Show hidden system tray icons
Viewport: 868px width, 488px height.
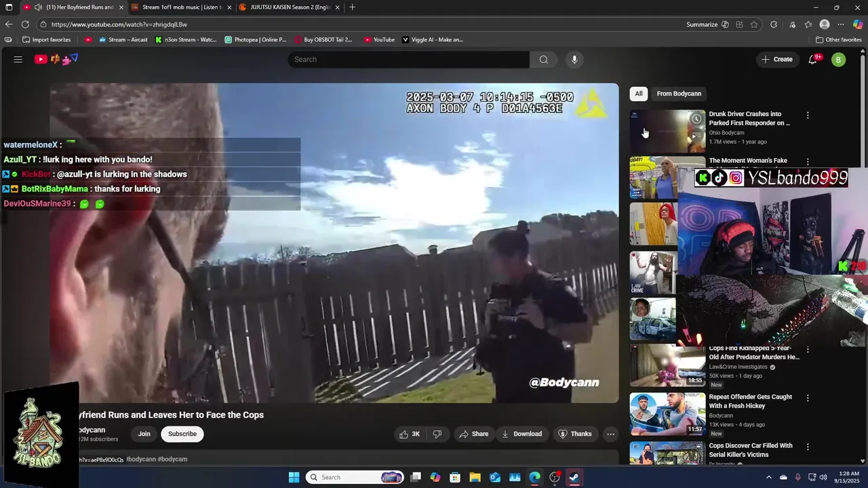pos(768,477)
